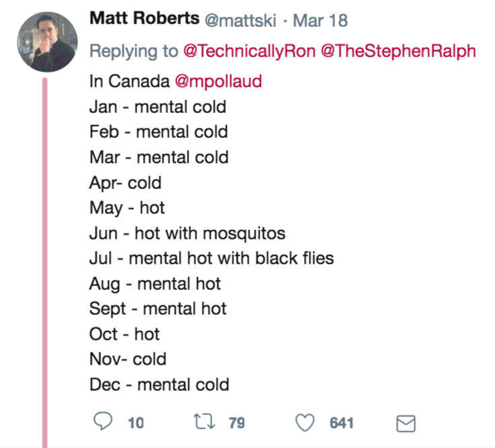Open the @mpollaud mention
The image size is (495, 448).
[218, 81]
